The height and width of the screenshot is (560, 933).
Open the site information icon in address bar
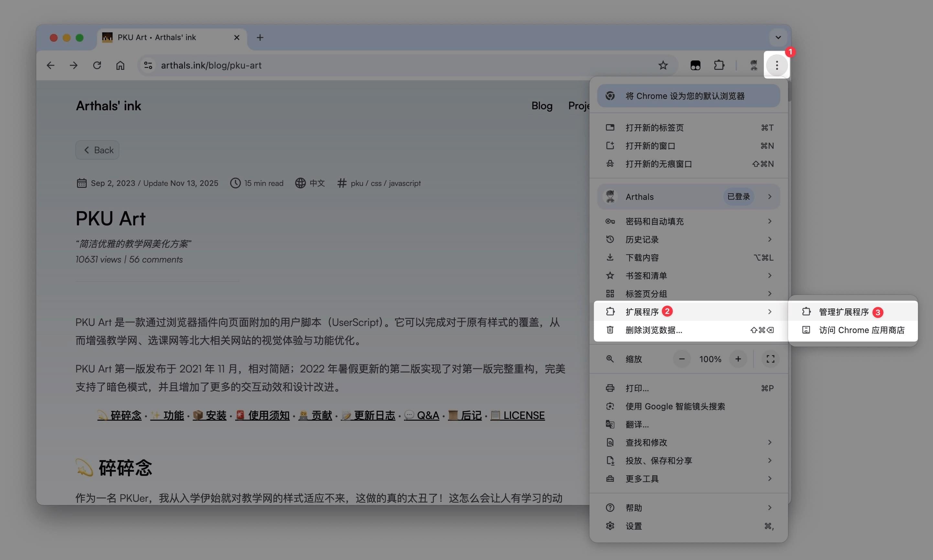tap(148, 65)
